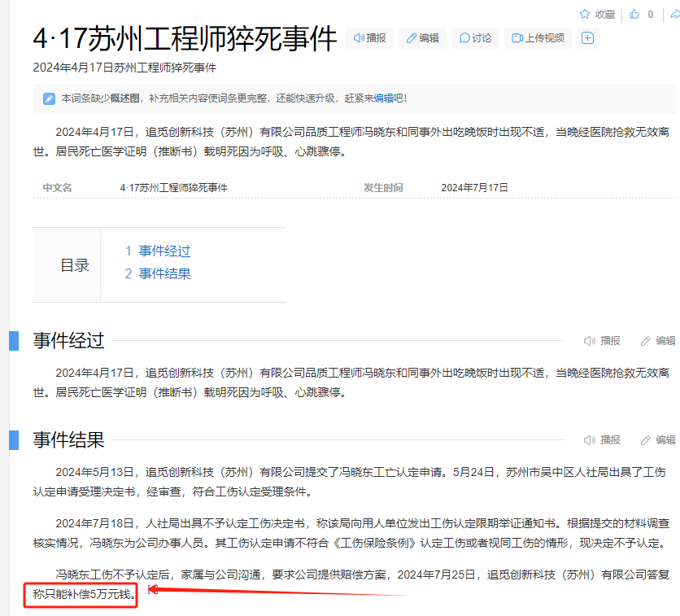Screen dimensions: 680x616
Task: Follow the 编辑 link in the notice bar
Action: 384,98
